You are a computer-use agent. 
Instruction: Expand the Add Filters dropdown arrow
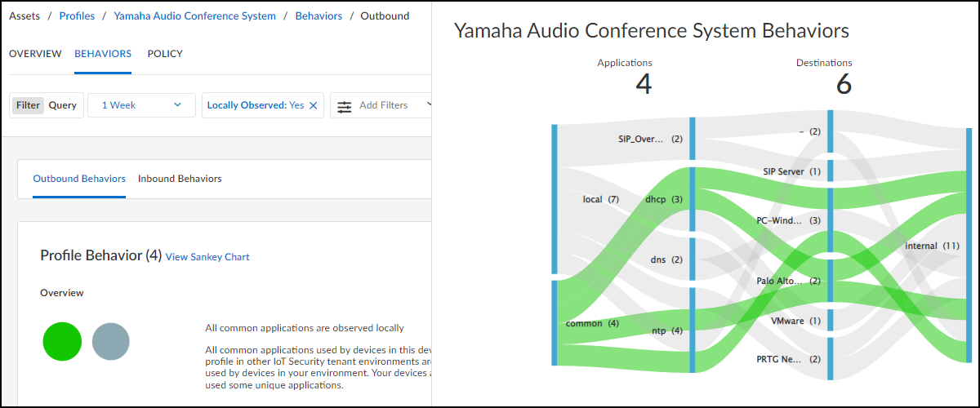click(x=427, y=105)
